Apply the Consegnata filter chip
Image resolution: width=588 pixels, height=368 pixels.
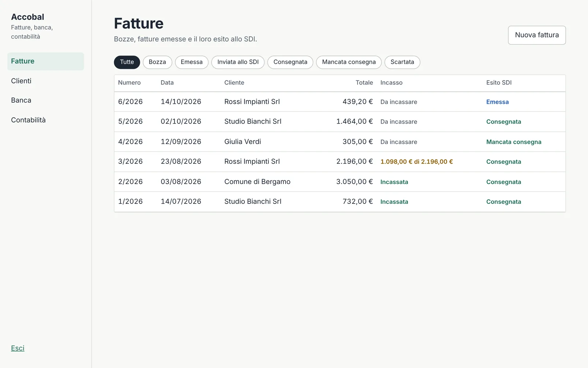pos(290,62)
